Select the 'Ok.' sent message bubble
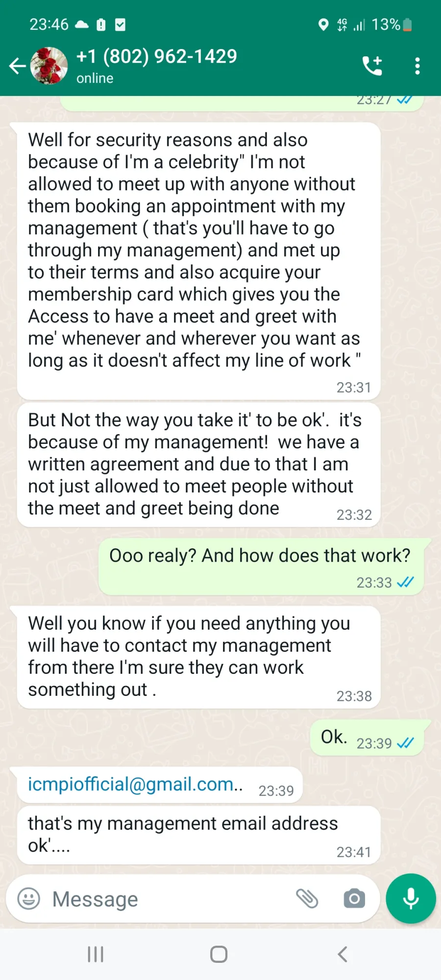The width and height of the screenshot is (441, 980). [x=367, y=738]
